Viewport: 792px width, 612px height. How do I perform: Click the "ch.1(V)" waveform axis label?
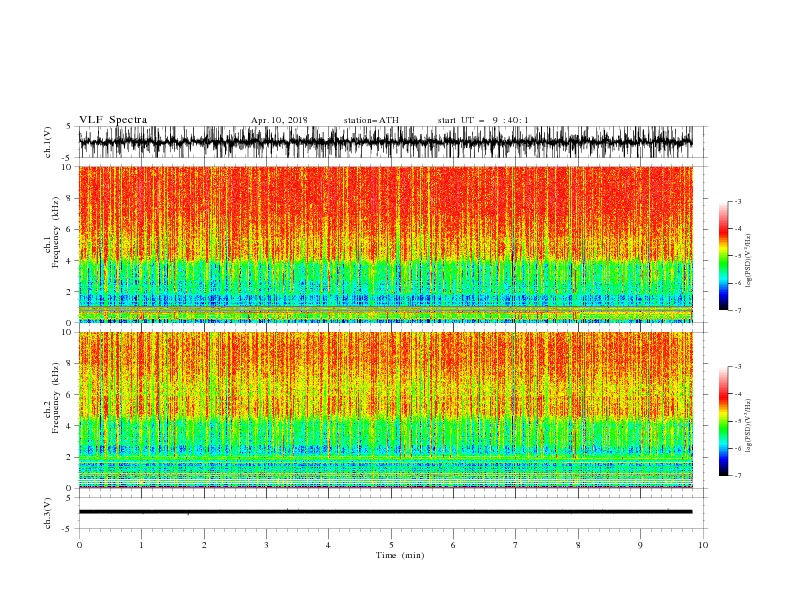pos(48,142)
